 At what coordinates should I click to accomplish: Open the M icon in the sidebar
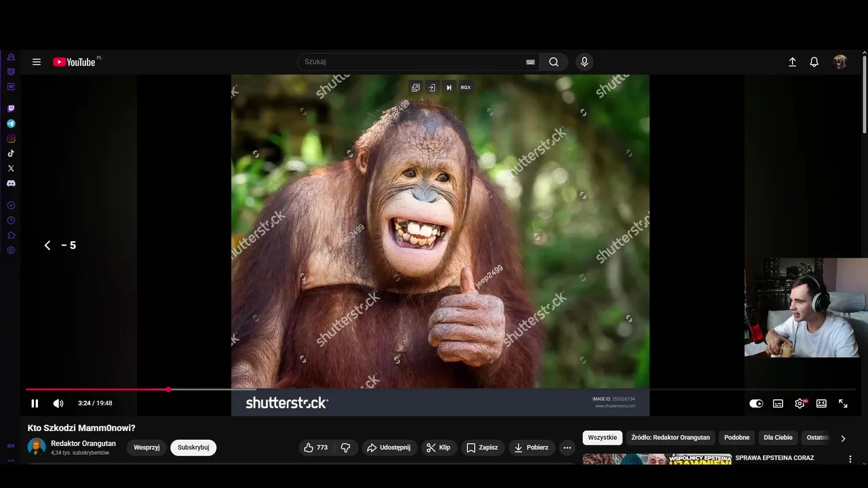click(x=11, y=86)
